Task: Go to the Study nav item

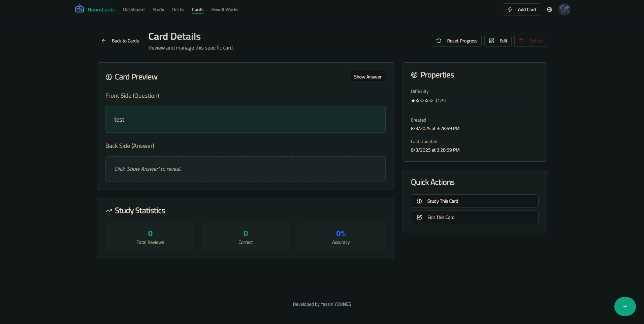Action: [158, 9]
